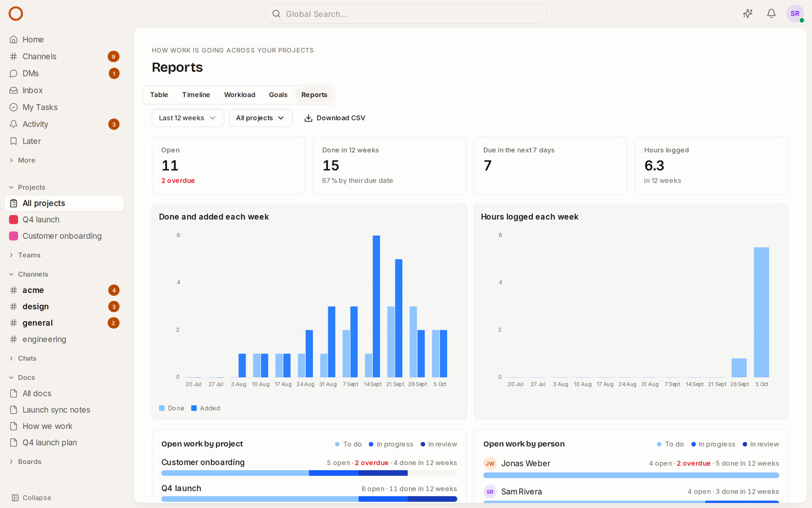The image size is (812, 508).
Task: Open My Tasks in sidebar
Action: pyautogui.click(x=64, y=107)
